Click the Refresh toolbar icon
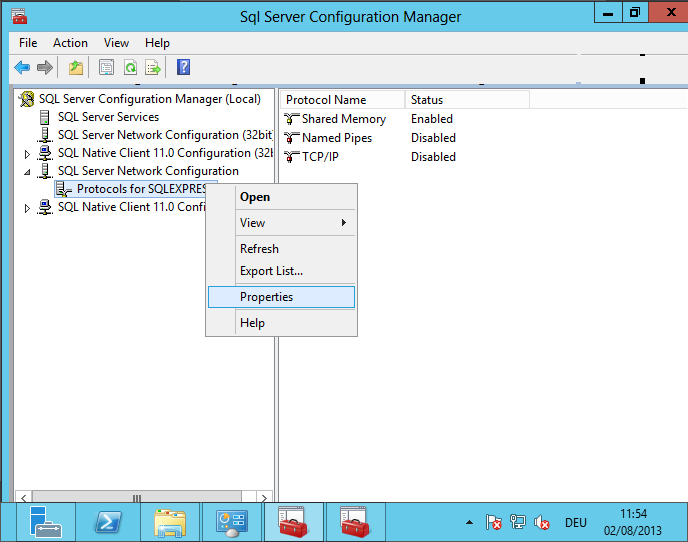 (x=130, y=67)
